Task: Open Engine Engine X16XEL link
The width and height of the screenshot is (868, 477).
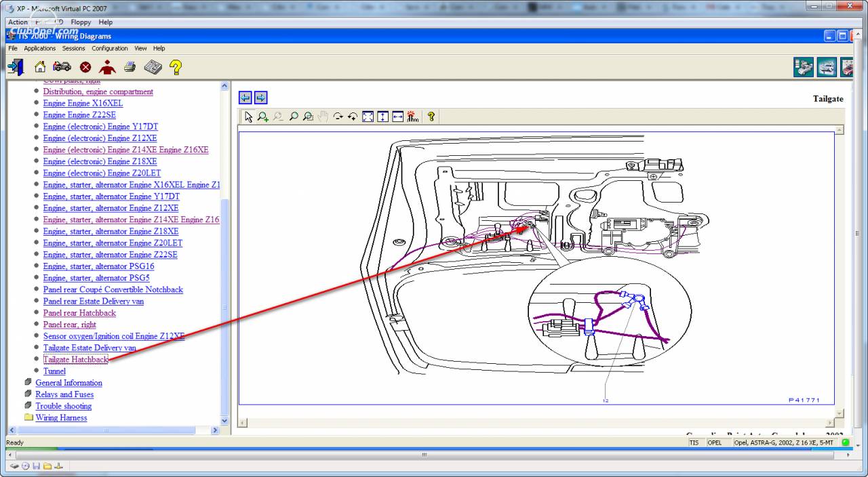Action: coord(83,103)
